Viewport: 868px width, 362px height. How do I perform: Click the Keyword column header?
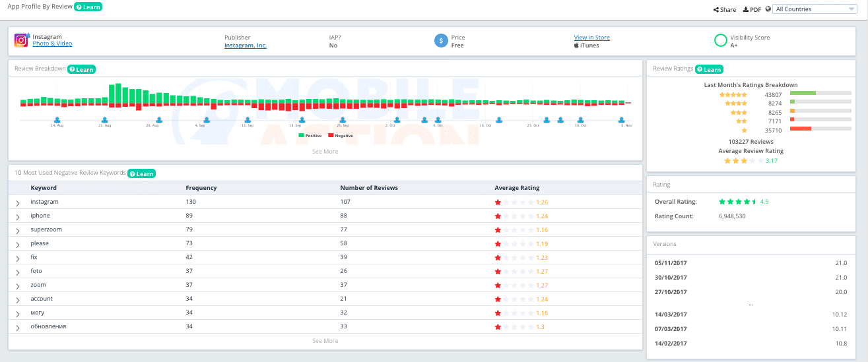coord(44,188)
